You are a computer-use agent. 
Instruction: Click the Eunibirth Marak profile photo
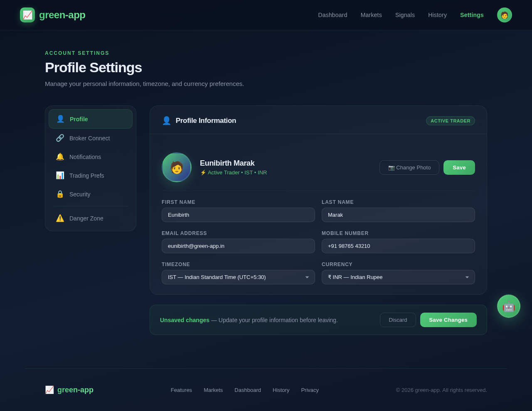pyautogui.click(x=176, y=167)
